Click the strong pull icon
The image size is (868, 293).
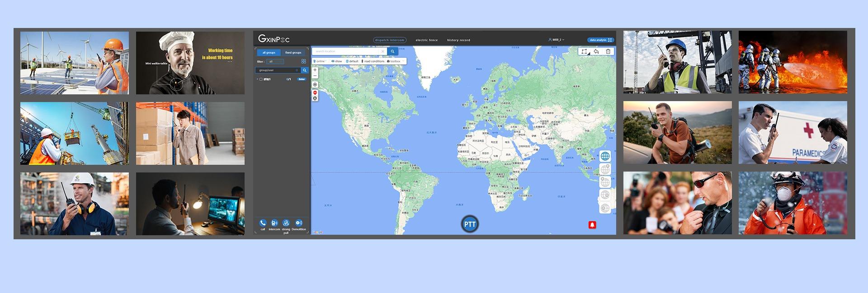click(286, 223)
